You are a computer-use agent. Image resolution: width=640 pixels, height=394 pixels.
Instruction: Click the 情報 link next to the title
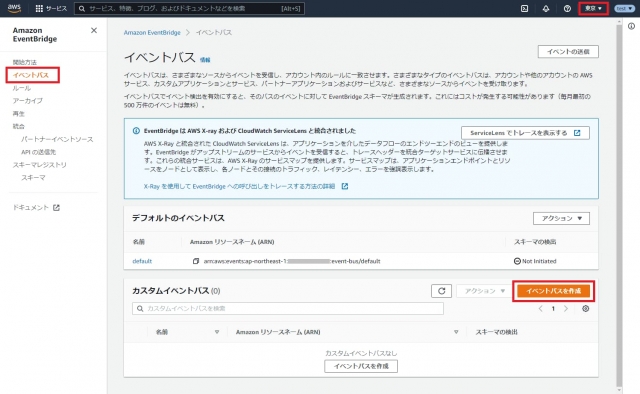[205, 60]
